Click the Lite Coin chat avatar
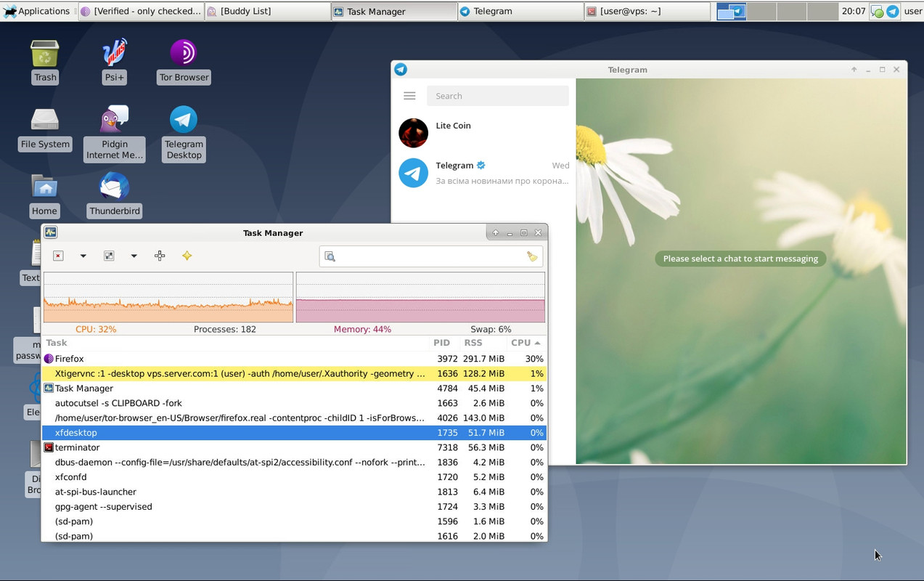 [414, 133]
